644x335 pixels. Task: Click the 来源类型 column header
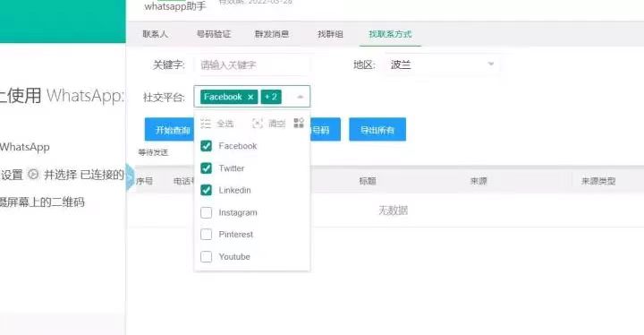pos(598,181)
